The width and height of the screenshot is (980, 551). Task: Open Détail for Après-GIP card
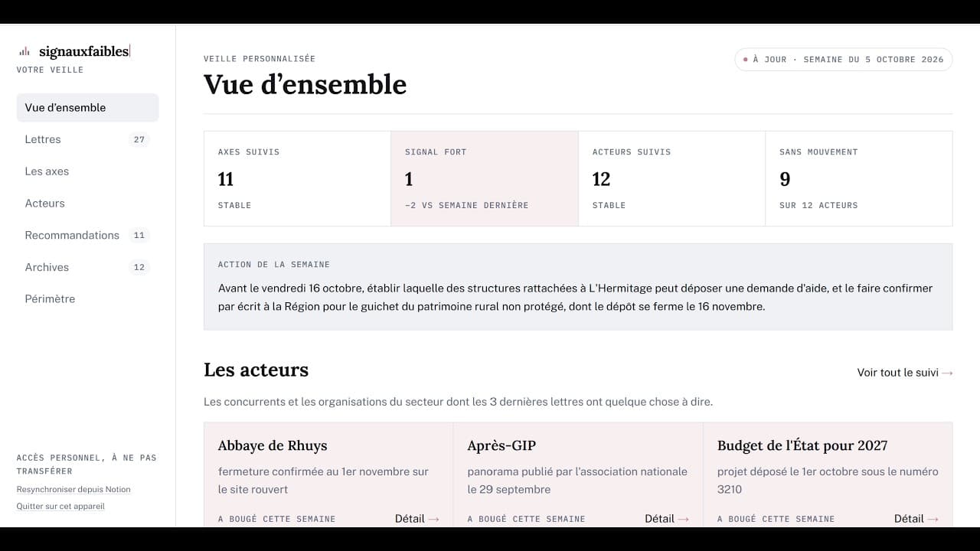[x=666, y=519]
